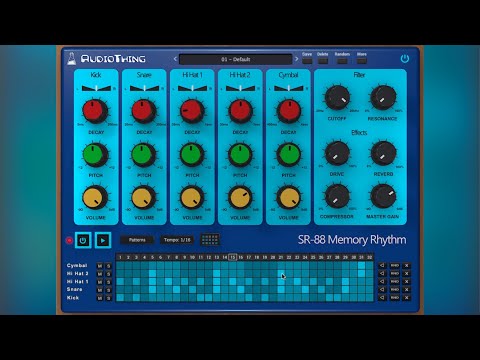The image size is (480, 360).
Task: Click the More button
Action: [362, 61]
